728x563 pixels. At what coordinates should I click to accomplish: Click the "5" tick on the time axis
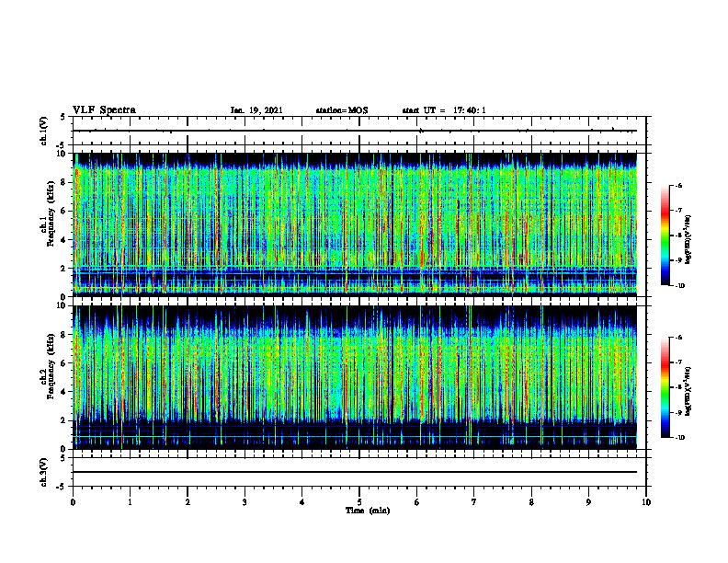(359, 502)
